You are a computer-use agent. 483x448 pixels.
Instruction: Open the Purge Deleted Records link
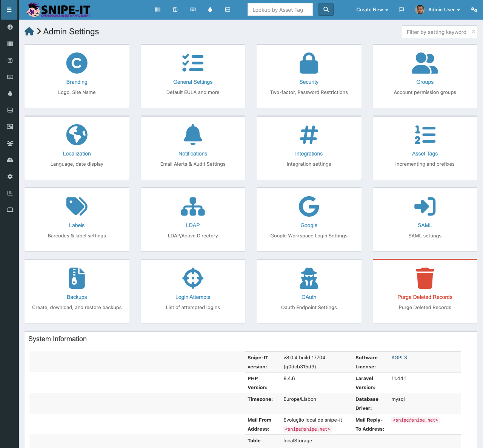425,297
